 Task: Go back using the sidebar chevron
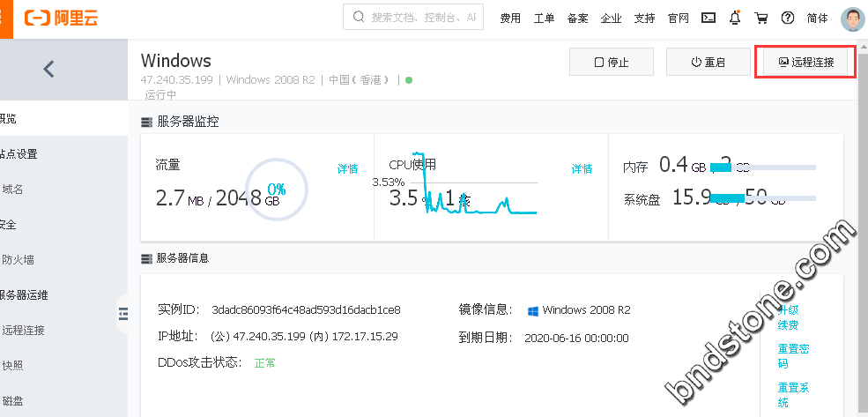[x=49, y=69]
